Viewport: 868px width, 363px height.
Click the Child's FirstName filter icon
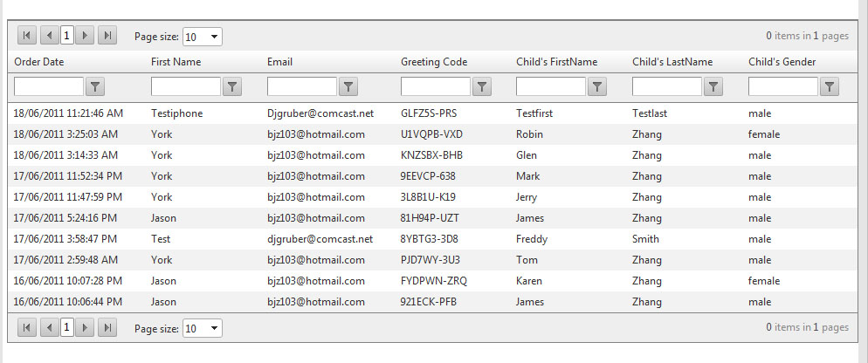[597, 86]
